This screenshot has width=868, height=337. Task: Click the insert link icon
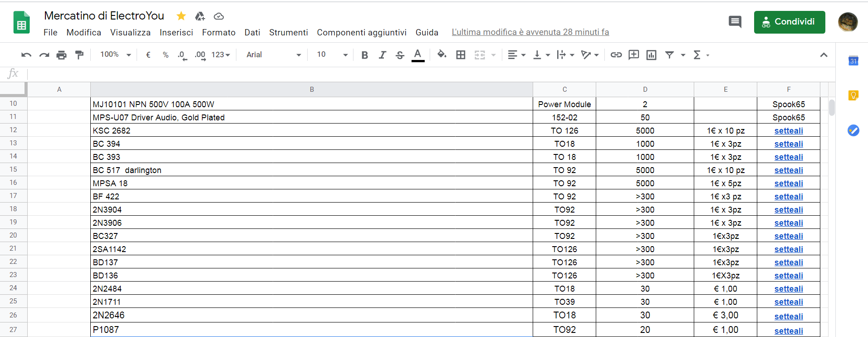pos(616,55)
